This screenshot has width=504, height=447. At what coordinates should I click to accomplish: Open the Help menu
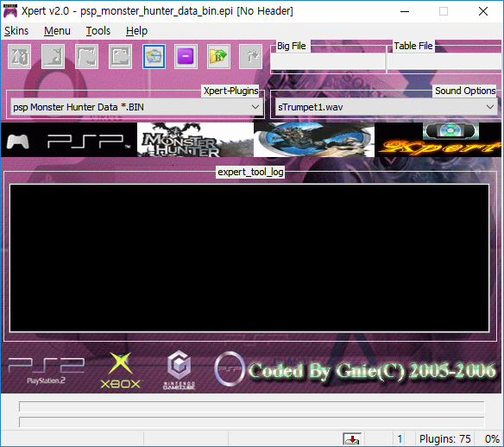[x=136, y=31]
